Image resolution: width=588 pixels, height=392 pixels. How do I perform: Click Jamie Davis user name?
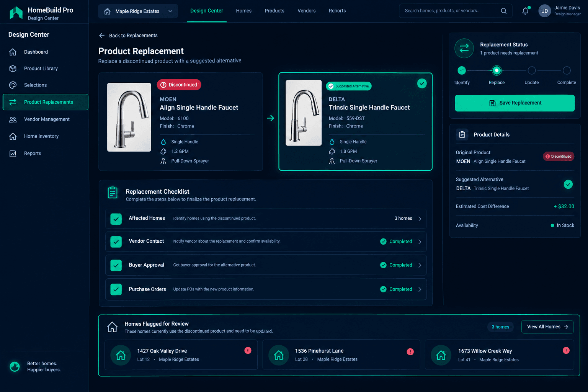[x=567, y=8]
